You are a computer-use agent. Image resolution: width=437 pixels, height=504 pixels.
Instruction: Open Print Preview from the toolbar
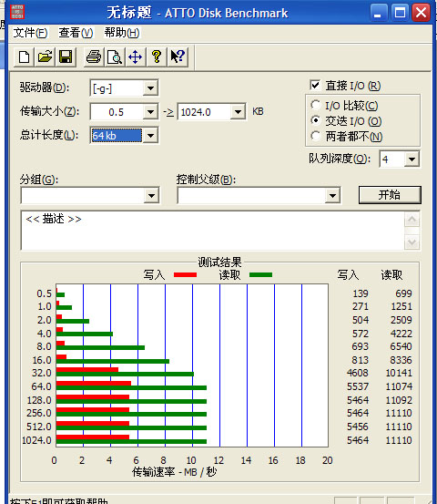(x=115, y=57)
